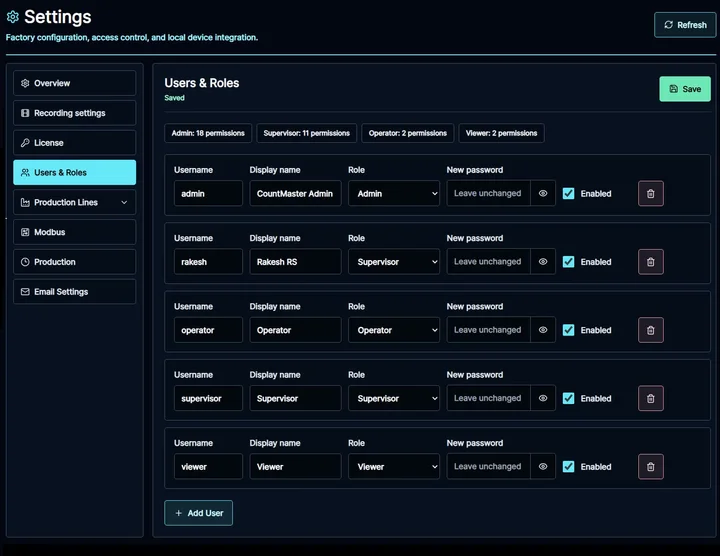Click the Operator display name field
Viewport: 720px width, 556px height.
click(296, 330)
